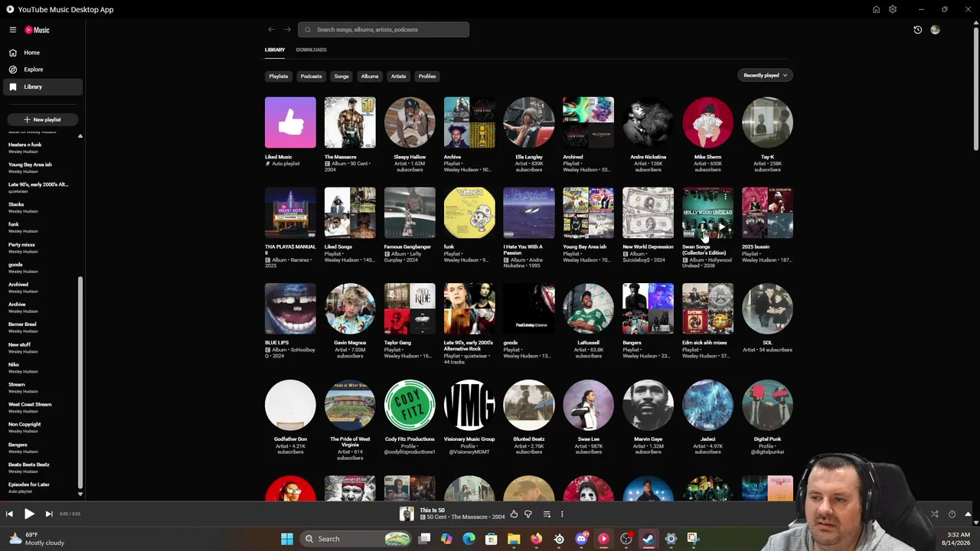The height and width of the screenshot is (551, 980).
Task: Navigate forward with the right arrow
Action: coord(287,30)
